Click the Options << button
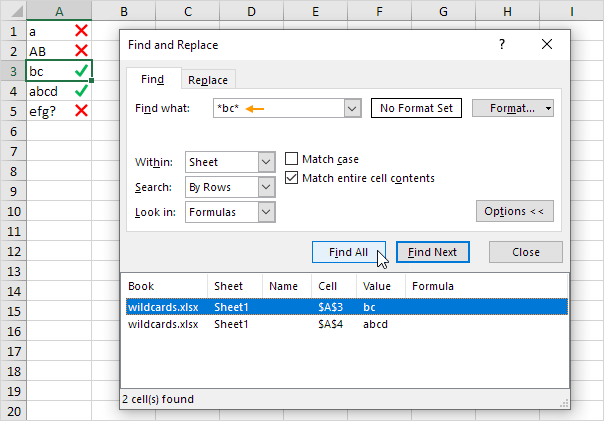This screenshot has width=604, height=421. (x=513, y=212)
